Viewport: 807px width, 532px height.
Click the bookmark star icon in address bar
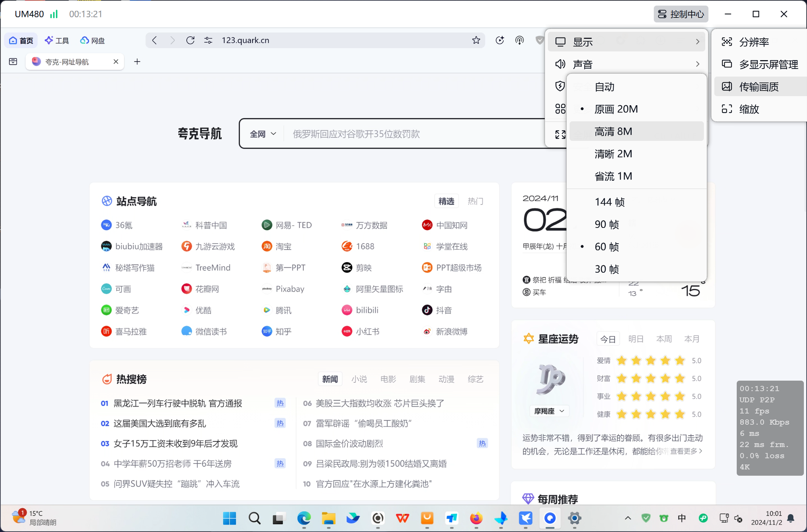(476, 40)
